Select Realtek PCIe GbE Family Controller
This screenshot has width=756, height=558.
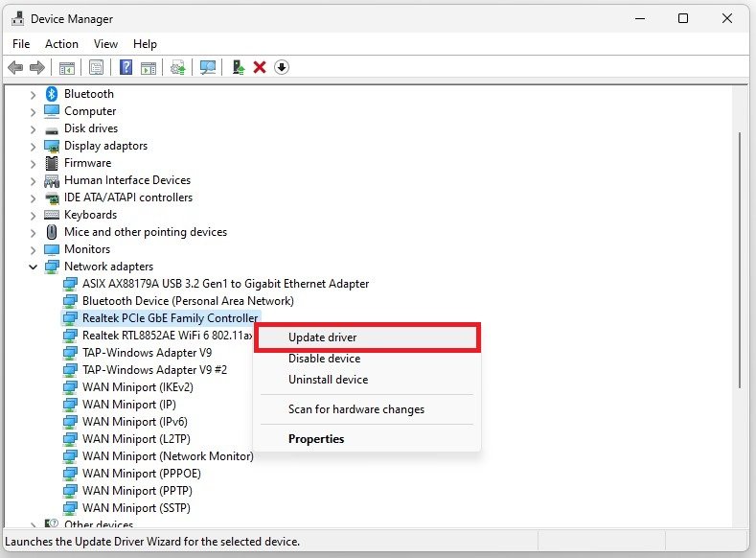(171, 318)
